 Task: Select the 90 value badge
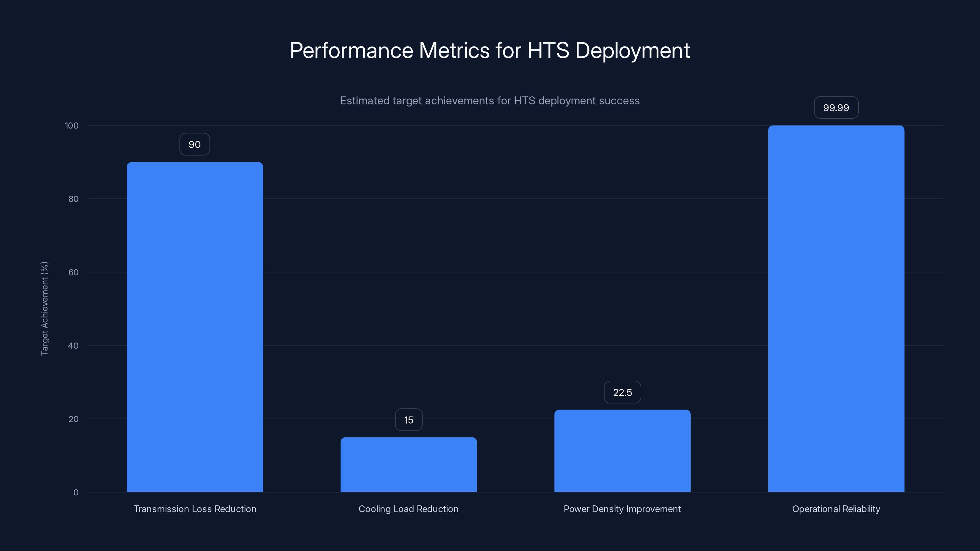coord(194,144)
